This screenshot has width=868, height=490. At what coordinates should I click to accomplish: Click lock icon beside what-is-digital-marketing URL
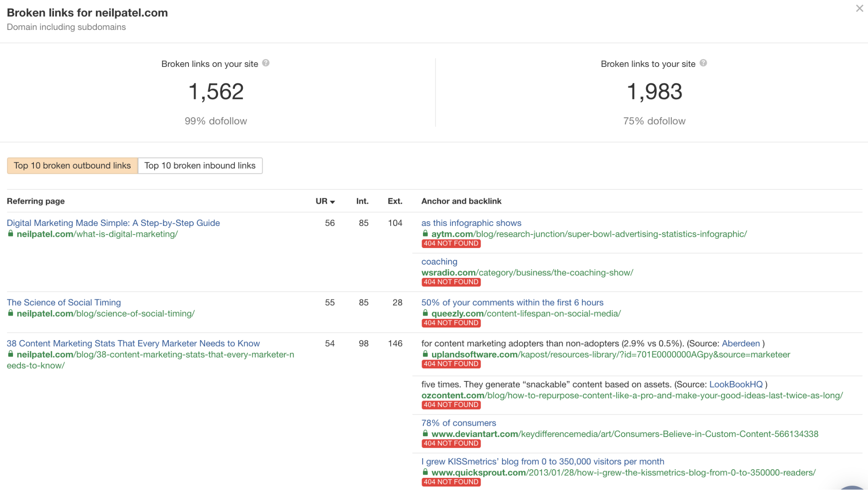point(10,234)
